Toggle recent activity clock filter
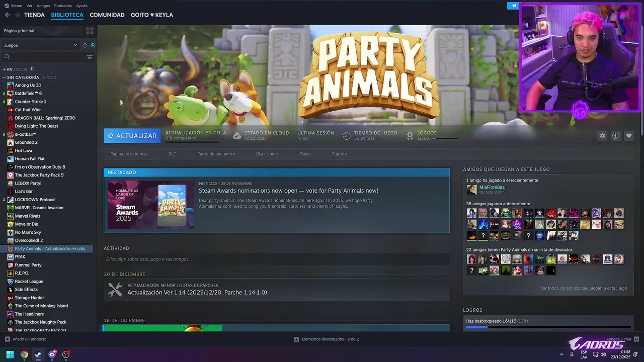Image resolution: width=644 pixels, height=362 pixels. (85, 45)
